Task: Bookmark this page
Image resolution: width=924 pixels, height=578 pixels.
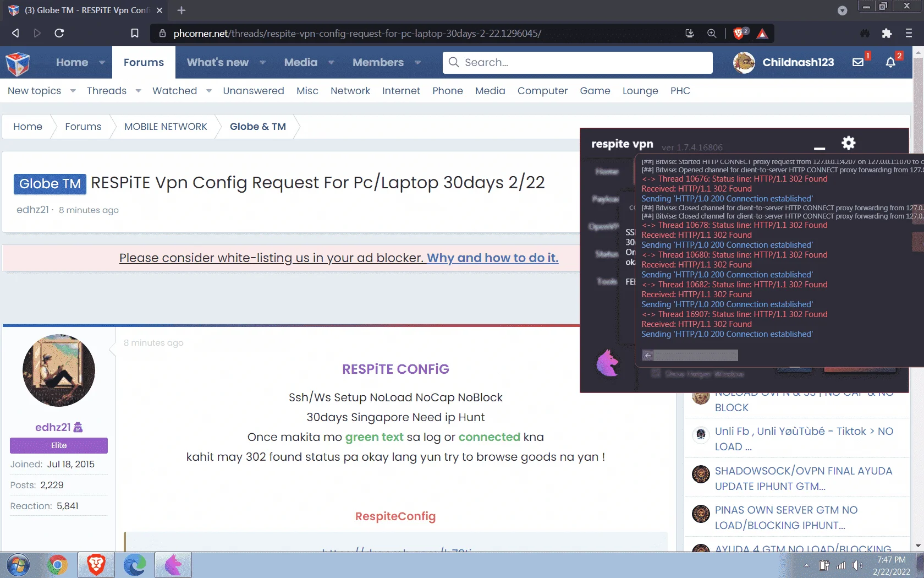Action: (134, 33)
